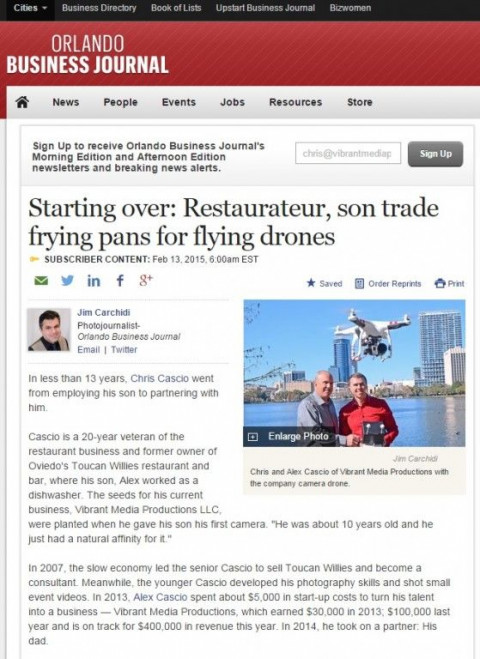480x659 pixels.
Task: Print the article using printer icon
Action: [440, 283]
